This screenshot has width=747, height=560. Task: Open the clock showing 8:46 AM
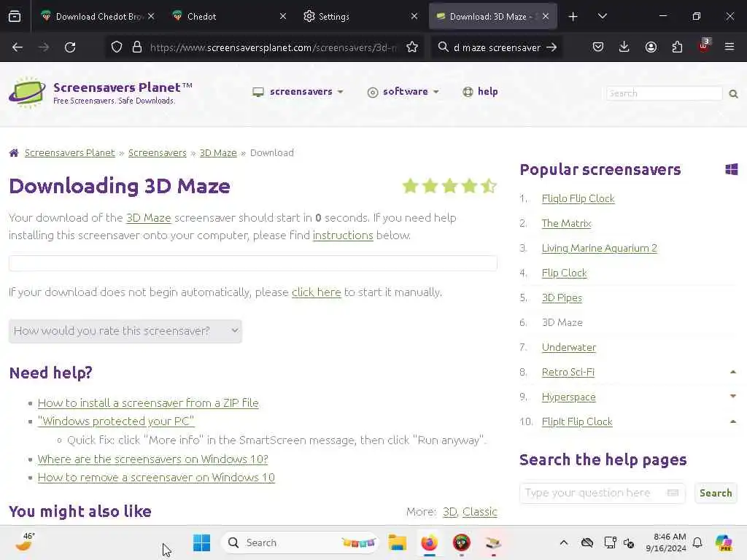[666, 542]
